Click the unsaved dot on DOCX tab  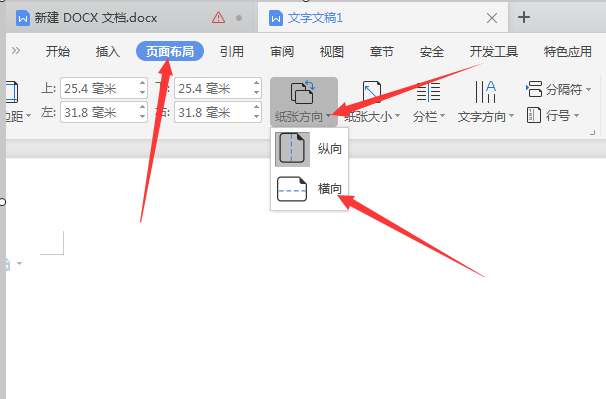[239, 18]
